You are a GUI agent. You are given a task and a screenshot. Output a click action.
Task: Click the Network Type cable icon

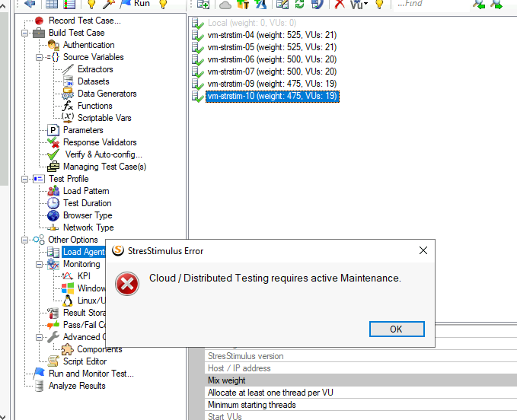(x=53, y=228)
